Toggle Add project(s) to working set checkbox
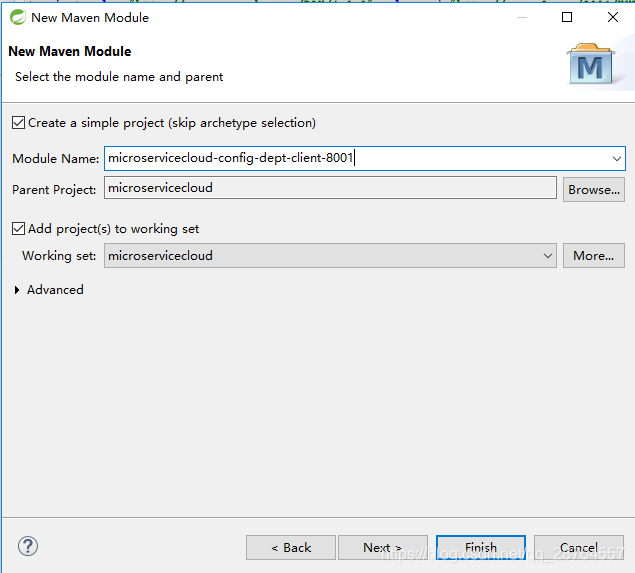The width and height of the screenshot is (635, 573). pos(19,228)
